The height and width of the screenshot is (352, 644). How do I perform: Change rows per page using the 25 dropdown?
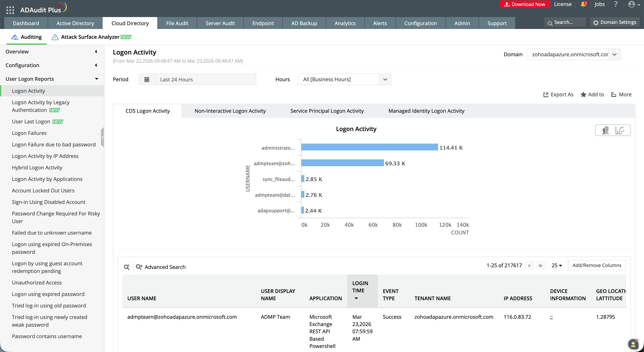[557, 265]
